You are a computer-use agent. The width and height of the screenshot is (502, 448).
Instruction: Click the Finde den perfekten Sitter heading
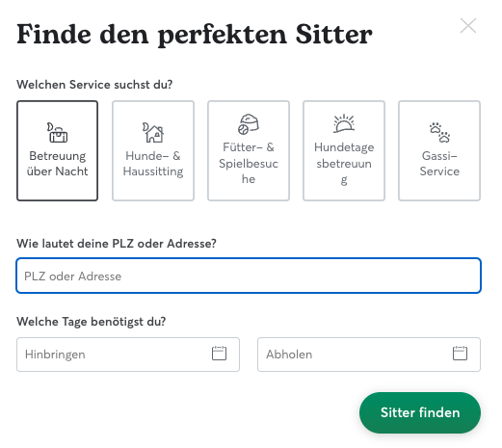pos(195,35)
